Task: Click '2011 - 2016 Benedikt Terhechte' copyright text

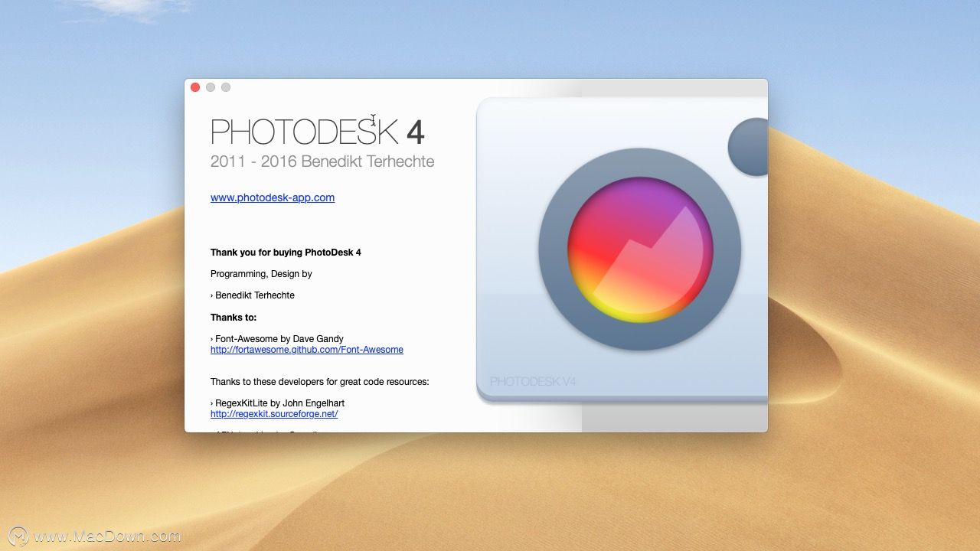Action: click(x=322, y=161)
